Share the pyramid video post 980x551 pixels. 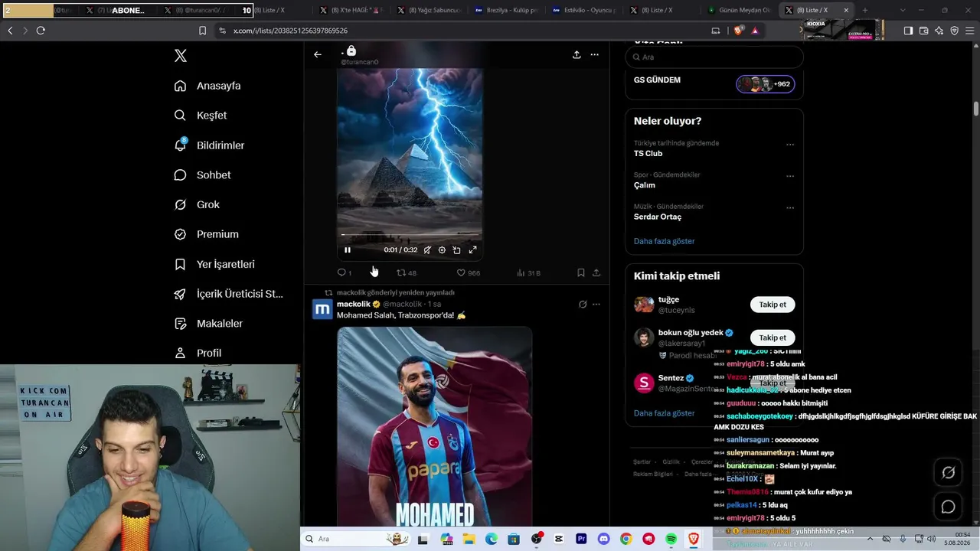[596, 272]
